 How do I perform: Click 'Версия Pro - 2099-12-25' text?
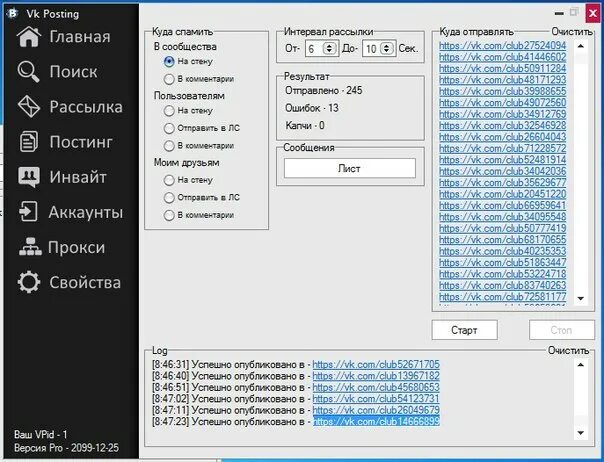point(66,448)
